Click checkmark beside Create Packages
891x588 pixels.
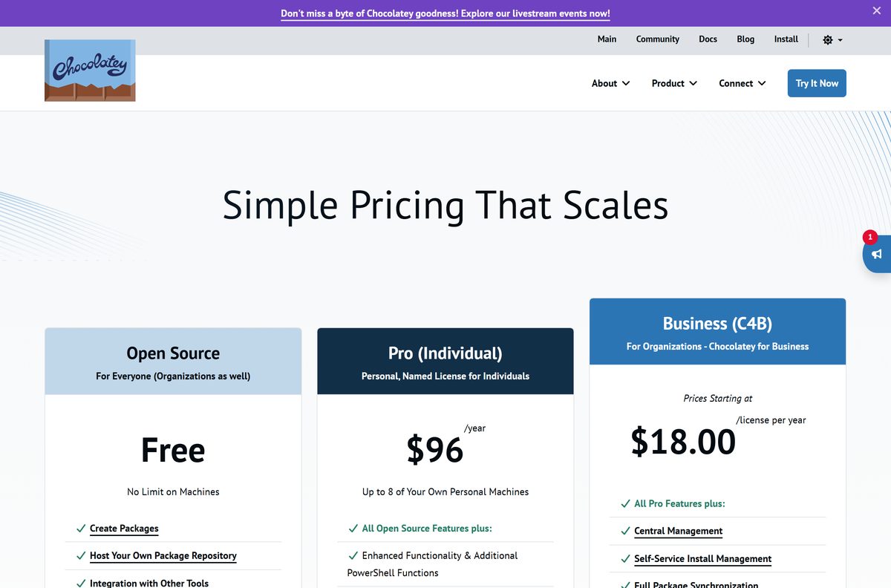[81, 529]
